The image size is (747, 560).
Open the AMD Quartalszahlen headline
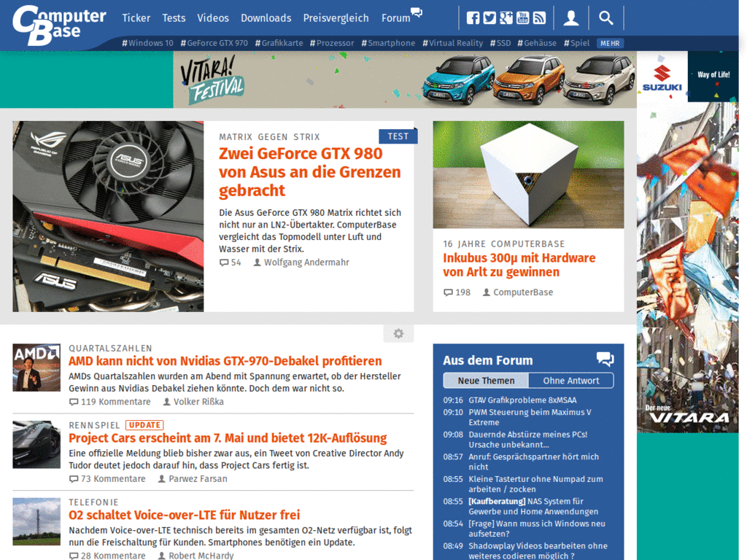coord(225,361)
